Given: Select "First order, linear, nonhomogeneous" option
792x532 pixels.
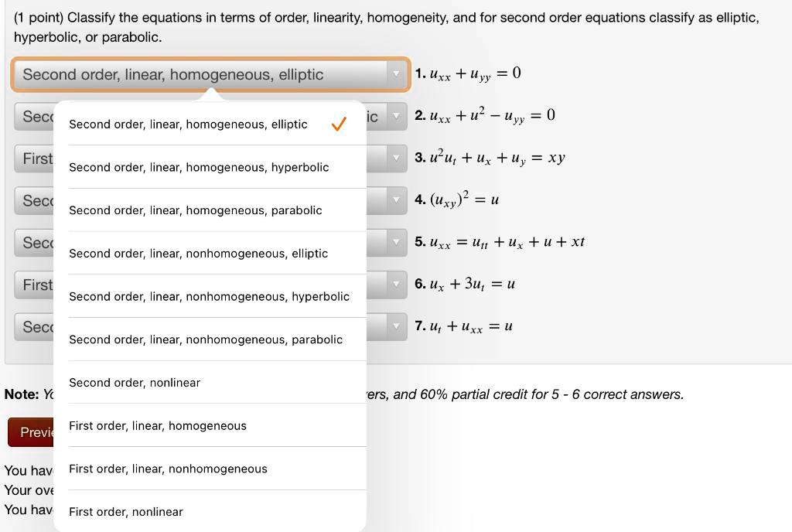Looking at the screenshot, I should tap(168, 469).
